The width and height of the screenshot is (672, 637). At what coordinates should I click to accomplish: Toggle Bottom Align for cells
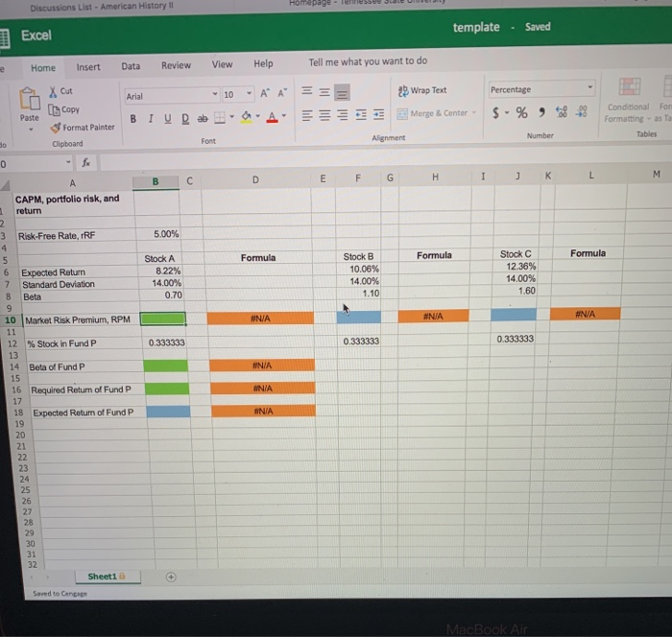click(x=342, y=92)
